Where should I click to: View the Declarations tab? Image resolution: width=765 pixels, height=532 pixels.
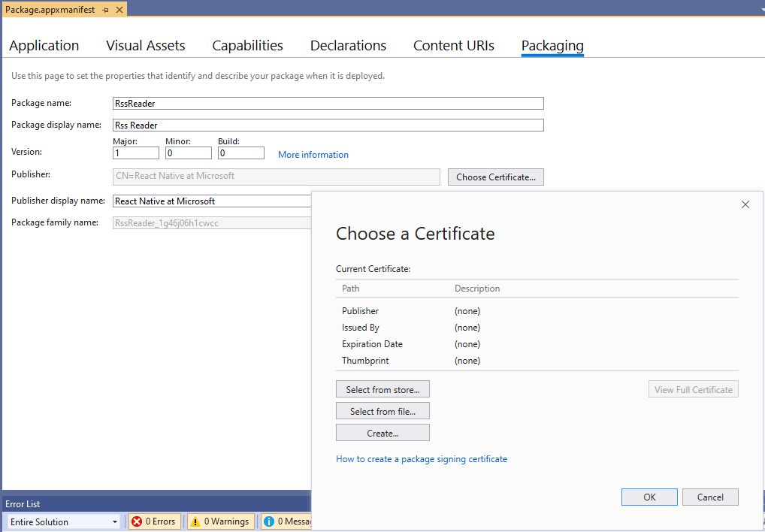click(347, 45)
